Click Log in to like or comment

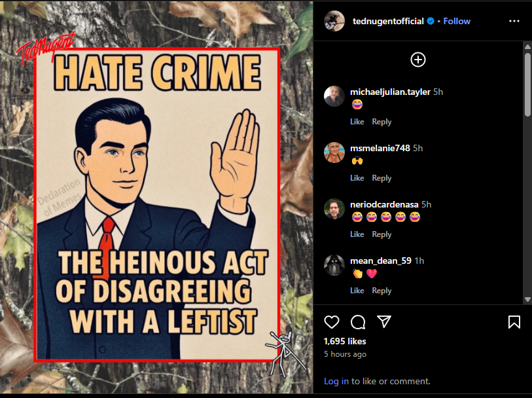tap(336, 381)
